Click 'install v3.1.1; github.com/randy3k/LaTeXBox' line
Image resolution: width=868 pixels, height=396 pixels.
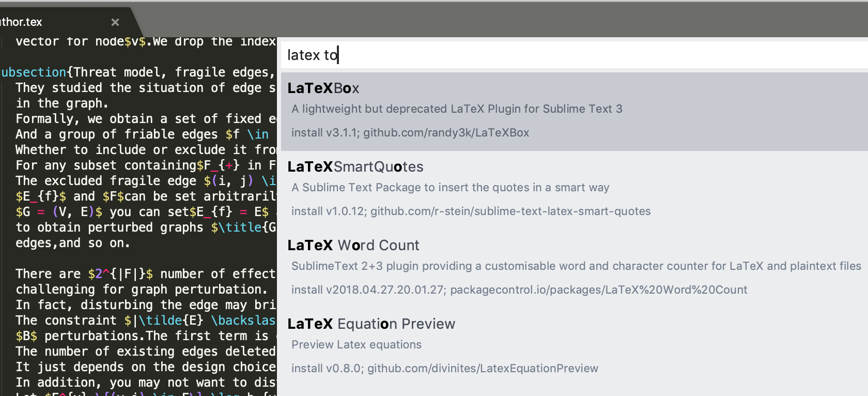(410, 133)
